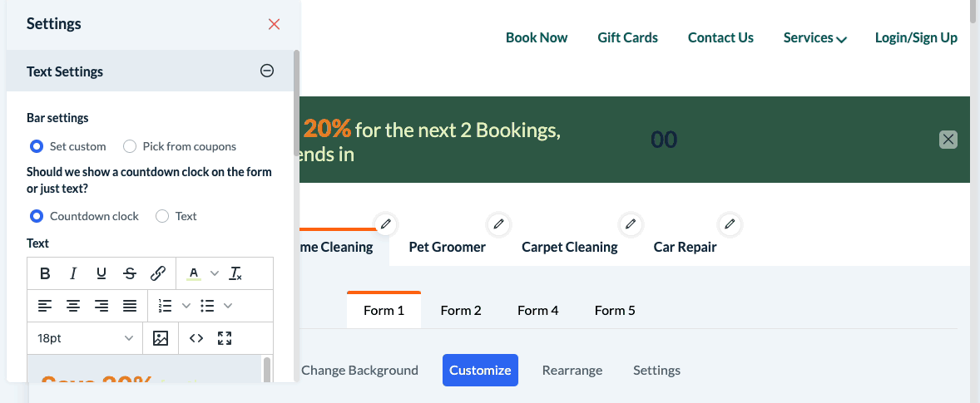
Task: Open the text color picker arrow
Action: click(215, 273)
